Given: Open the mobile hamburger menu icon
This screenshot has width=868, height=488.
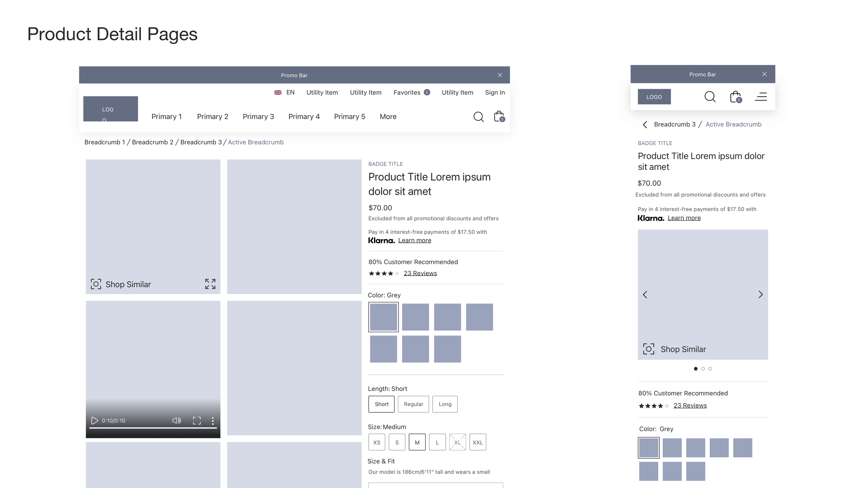Looking at the screenshot, I should click(761, 96).
